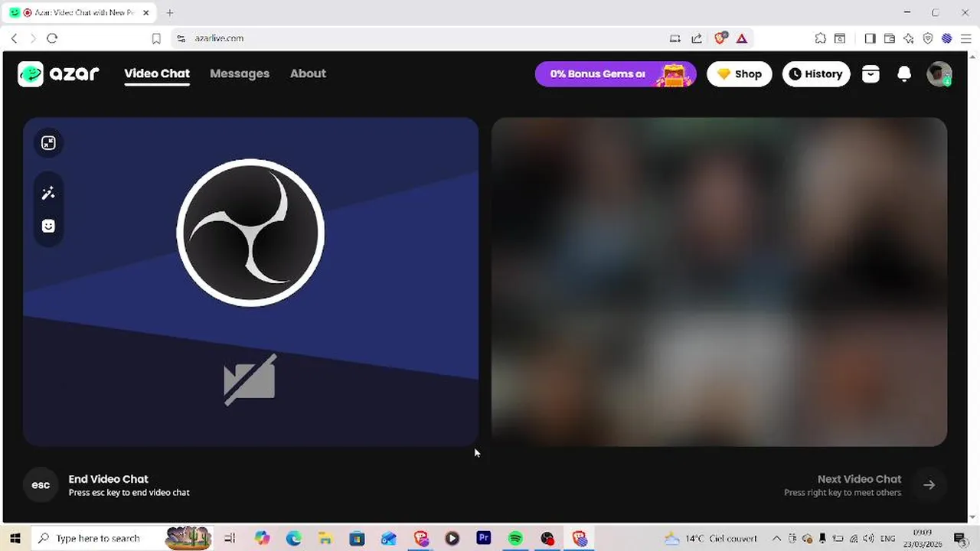The height and width of the screenshot is (551, 980).
Task: Open Brave Rewards triangle icon
Action: point(742,38)
